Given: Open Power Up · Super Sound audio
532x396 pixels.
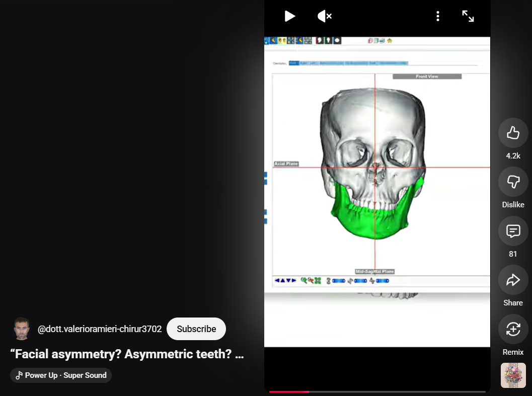Looking at the screenshot, I should 61,375.
